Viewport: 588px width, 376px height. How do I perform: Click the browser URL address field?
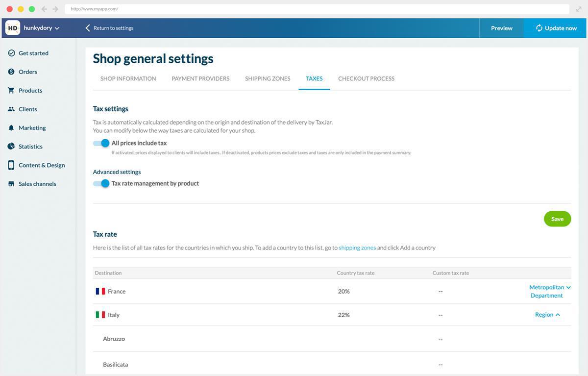[x=314, y=9]
